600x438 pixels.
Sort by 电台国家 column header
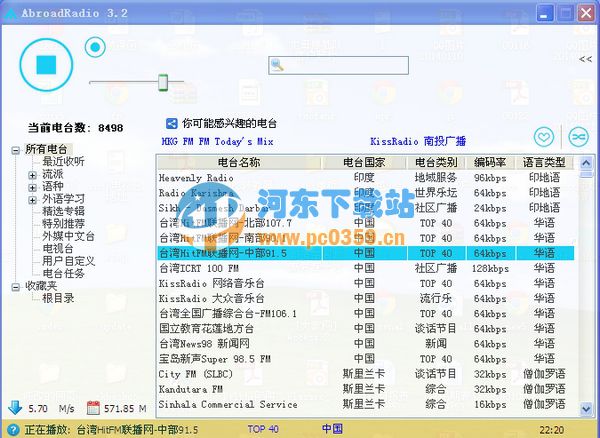pyautogui.click(x=364, y=163)
